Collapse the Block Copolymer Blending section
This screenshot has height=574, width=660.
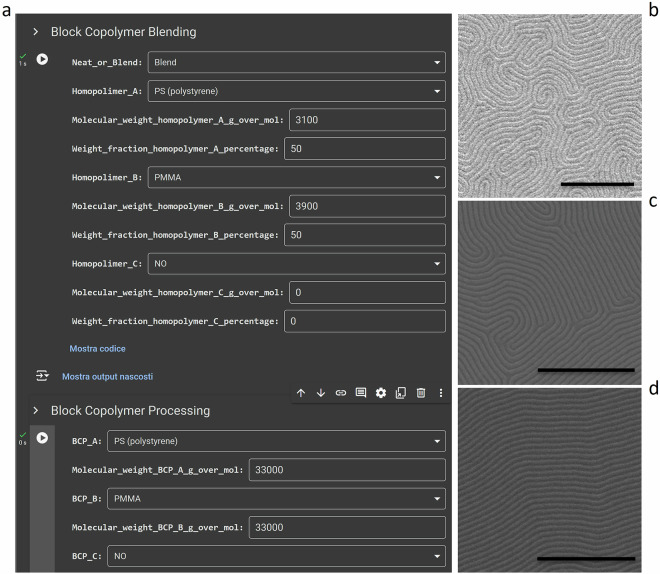[36, 32]
